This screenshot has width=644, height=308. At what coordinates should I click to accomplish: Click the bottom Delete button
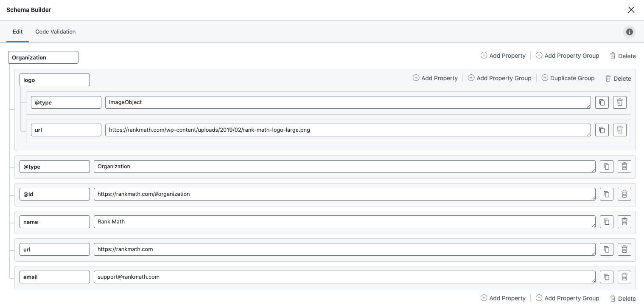coord(623,298)
